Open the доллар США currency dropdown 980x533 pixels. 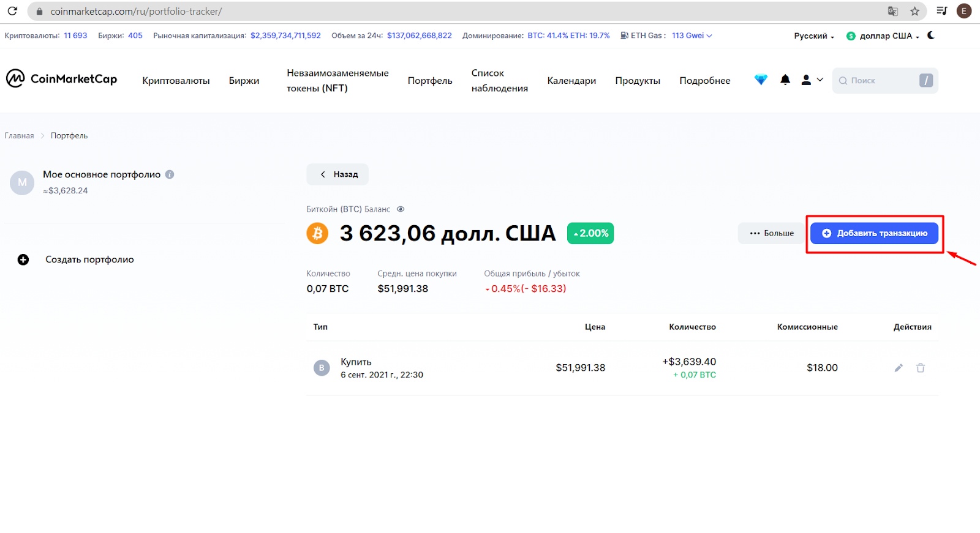883,36
